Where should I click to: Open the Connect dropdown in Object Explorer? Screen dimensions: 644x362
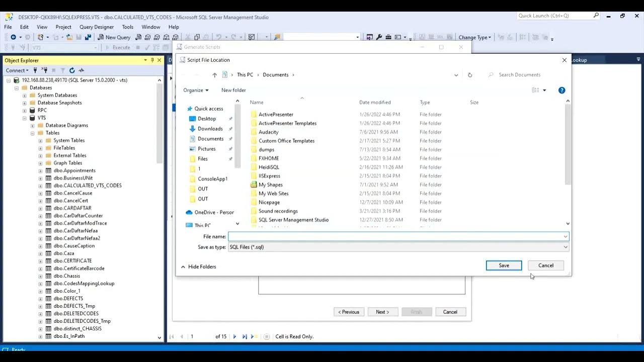coord(18,70)
